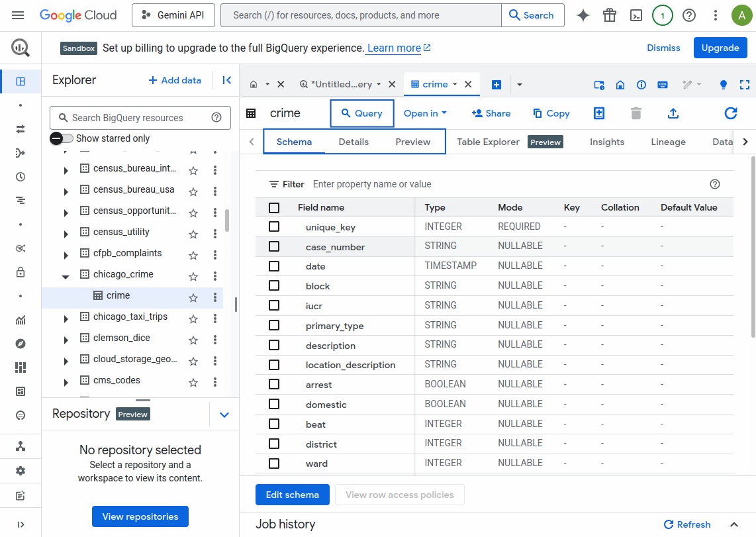
Task: Click the BigQuery product logo icon
Action: (x=21, y=48)
